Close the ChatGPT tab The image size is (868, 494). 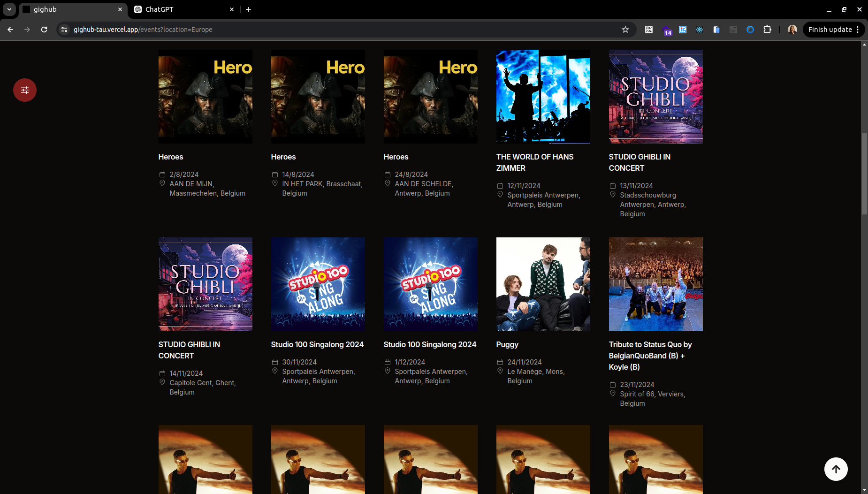(232, 9)
